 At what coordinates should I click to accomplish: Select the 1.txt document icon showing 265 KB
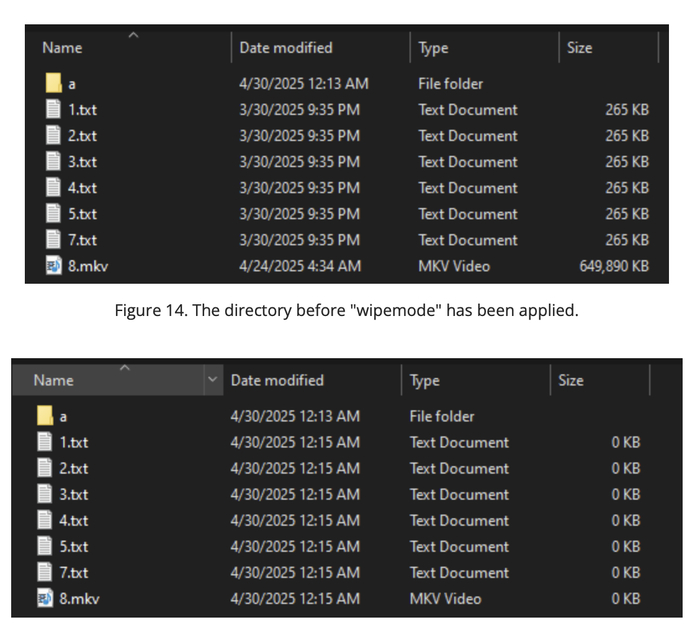click(53, 110)
